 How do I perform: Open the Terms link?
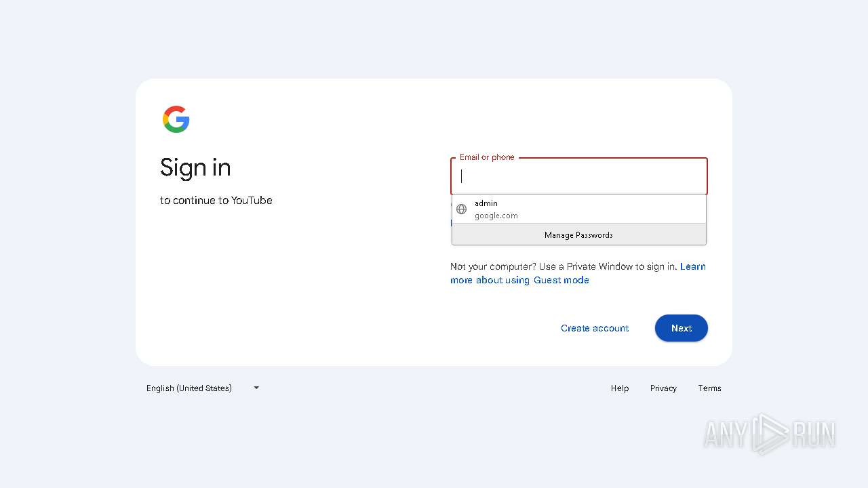[709, 388]
